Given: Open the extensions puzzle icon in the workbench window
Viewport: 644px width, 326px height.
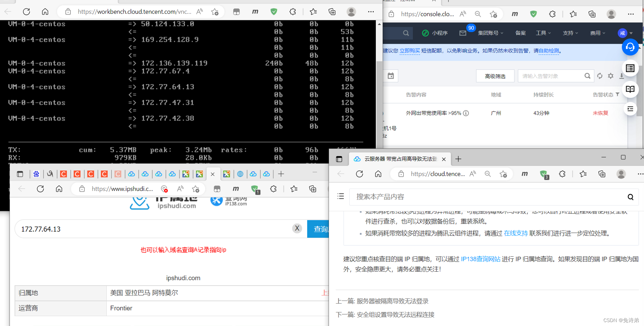Looking at the screenshot, I should click(x=293, y=12).
